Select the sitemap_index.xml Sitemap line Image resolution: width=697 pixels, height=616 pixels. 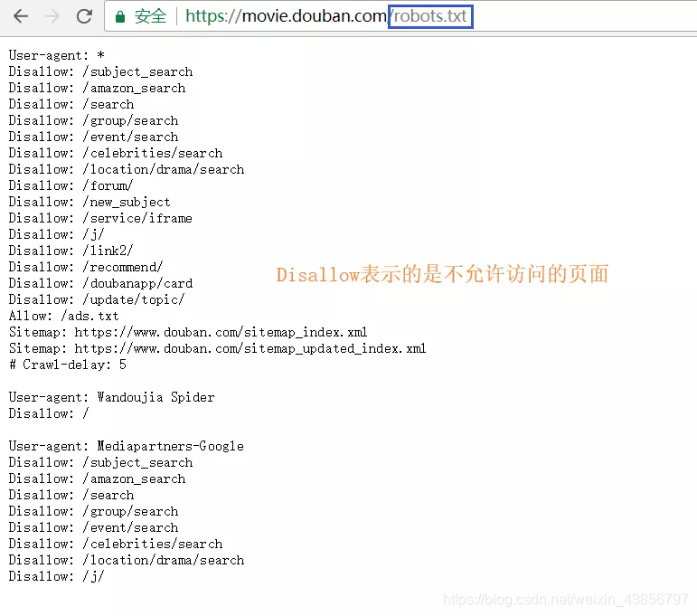pyautogui.click(x=188, y=332)
